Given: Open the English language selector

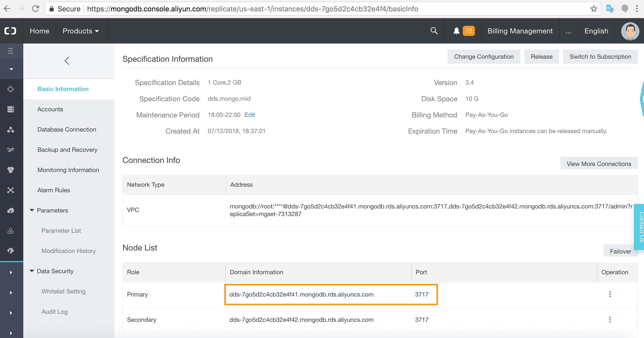Looking at the screenshot, I should 596,31.
